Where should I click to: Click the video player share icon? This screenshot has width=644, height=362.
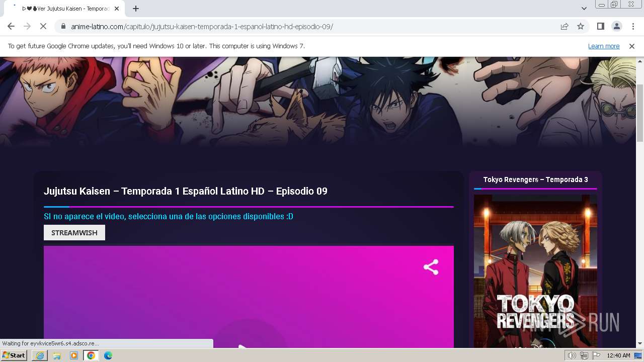[x=431, y=267]
